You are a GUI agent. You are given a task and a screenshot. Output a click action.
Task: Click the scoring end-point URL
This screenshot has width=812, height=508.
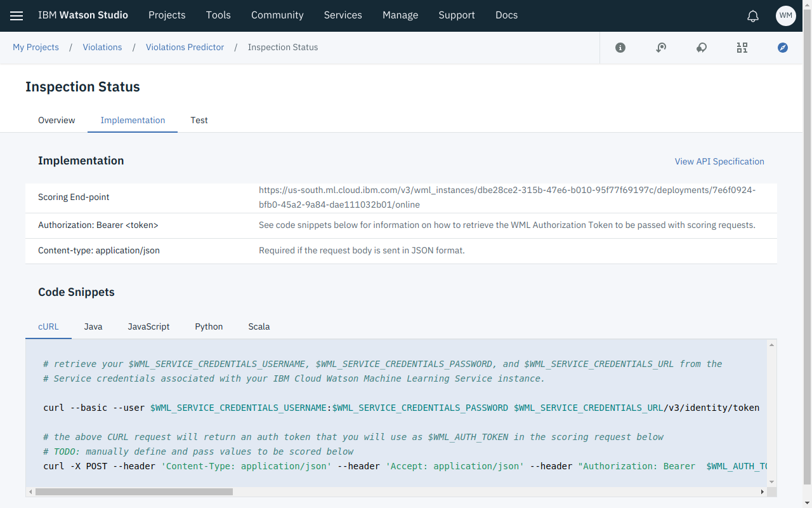coord(507,197)
